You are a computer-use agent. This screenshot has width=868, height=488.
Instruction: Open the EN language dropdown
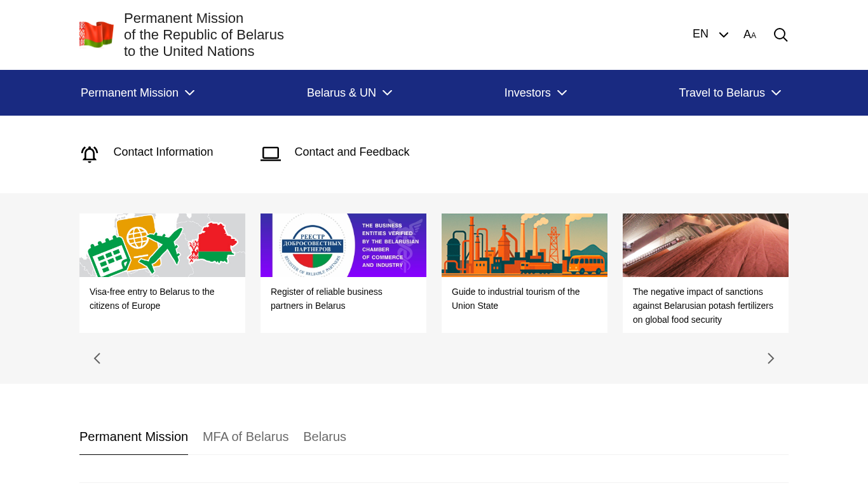click(710, 34)
